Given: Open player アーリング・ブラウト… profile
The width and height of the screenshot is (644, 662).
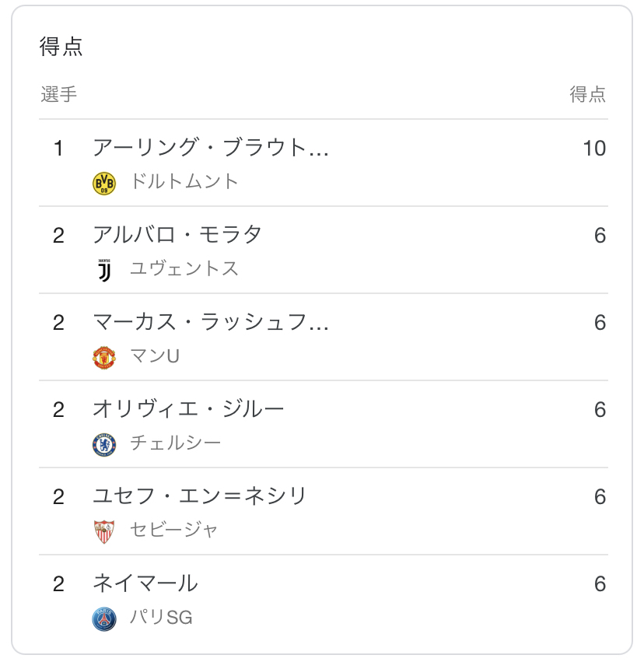Looking at the screenshot, I should click(210, 148).
